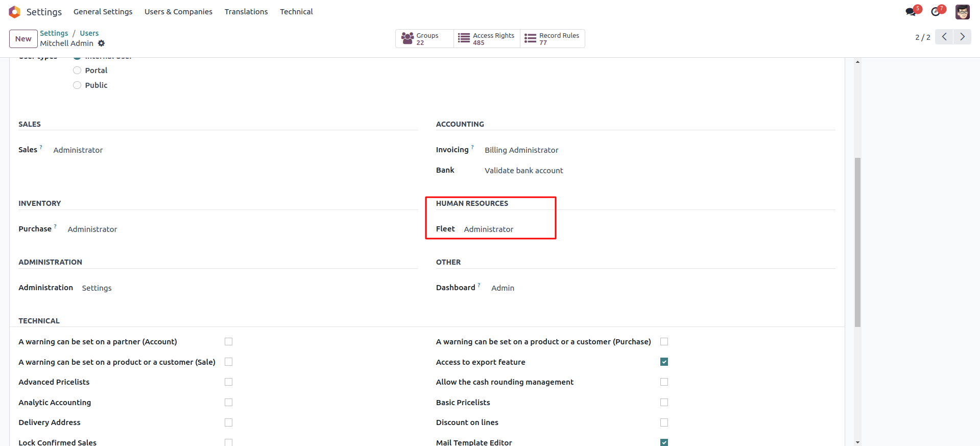Open the activities clock icon
Viewport: 980px width, 446px height.
936,12
